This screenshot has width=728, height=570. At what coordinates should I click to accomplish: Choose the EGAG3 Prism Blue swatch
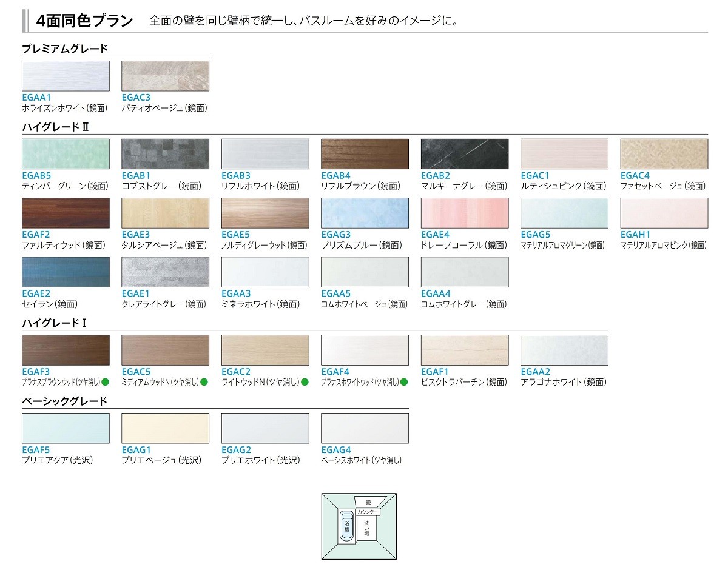pyautogui.click(x=365, y=213)
